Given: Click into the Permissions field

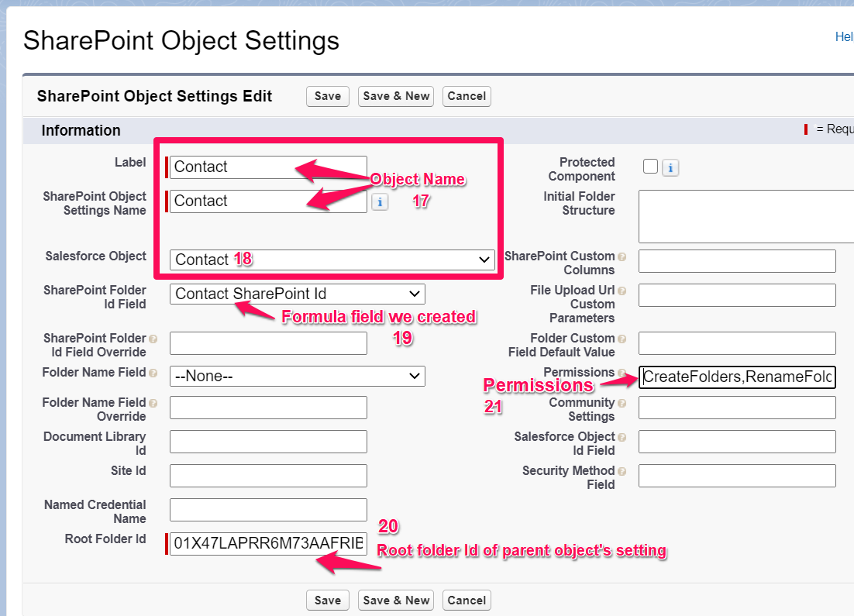Looking at the screenshot, I should 737,377.
